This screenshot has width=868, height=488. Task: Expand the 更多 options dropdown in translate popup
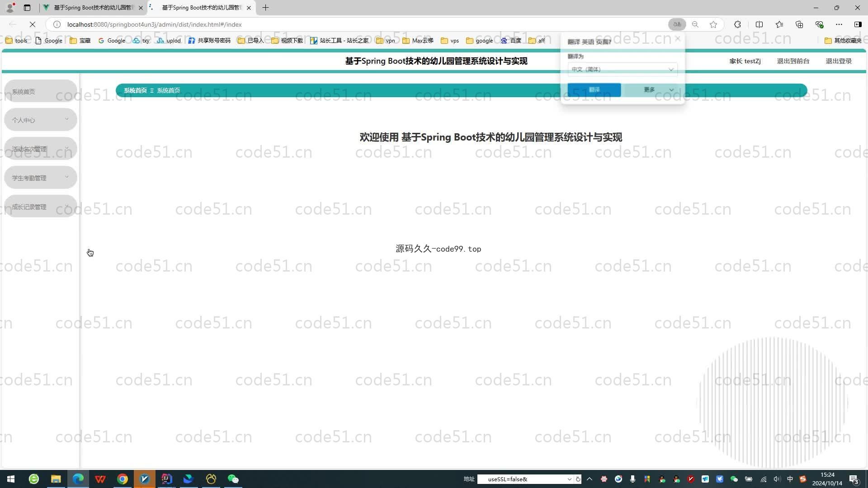(653, 90)
